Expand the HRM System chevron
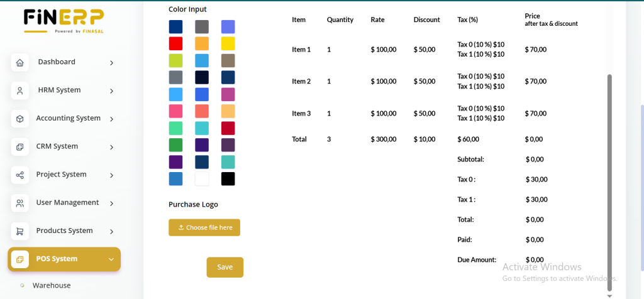Viewport: 644px width, 299px height. click(x=111, y=91)
